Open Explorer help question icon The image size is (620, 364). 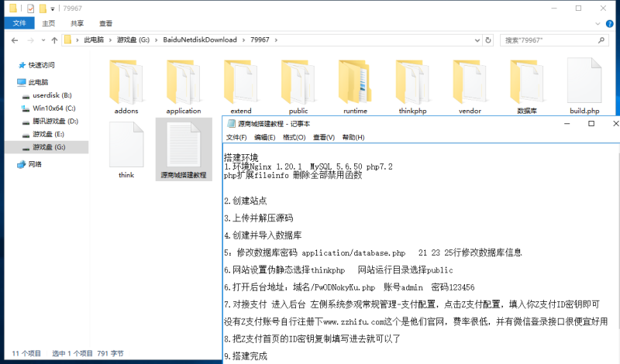[610, 24]
